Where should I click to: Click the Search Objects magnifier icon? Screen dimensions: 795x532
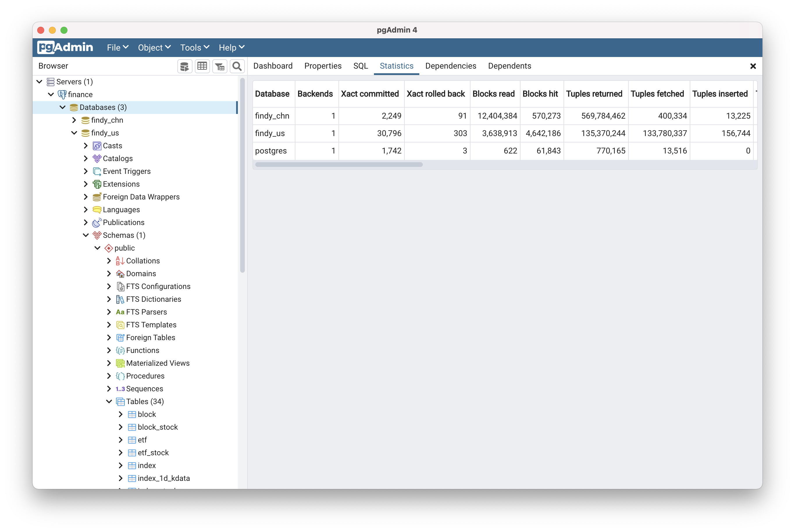coord(237,66)
